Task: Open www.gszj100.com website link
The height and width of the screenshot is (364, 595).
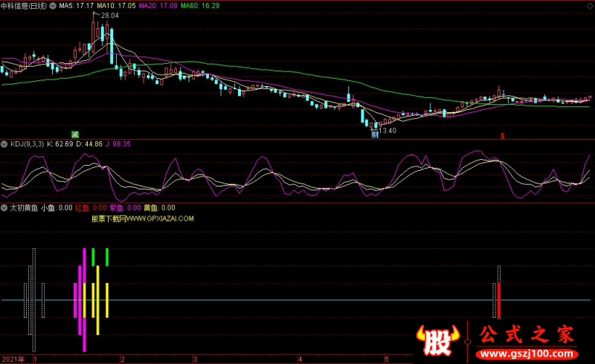Action: tap(527, 354)
